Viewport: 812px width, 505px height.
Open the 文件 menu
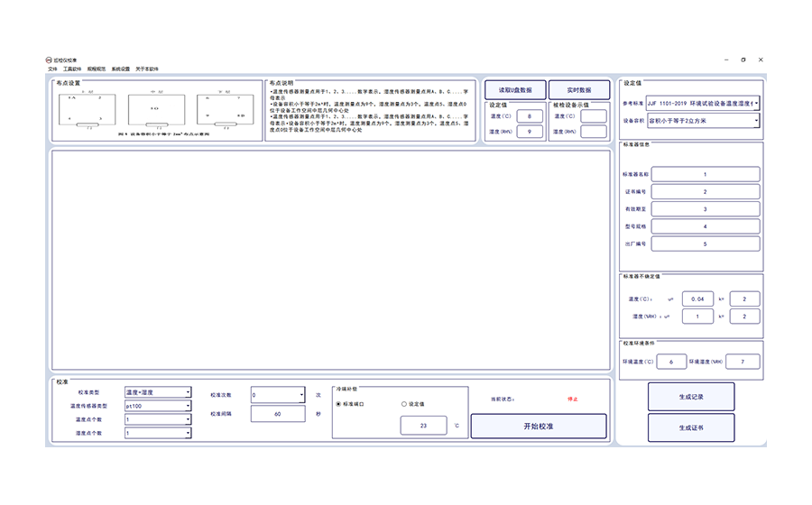pos(52,69)
